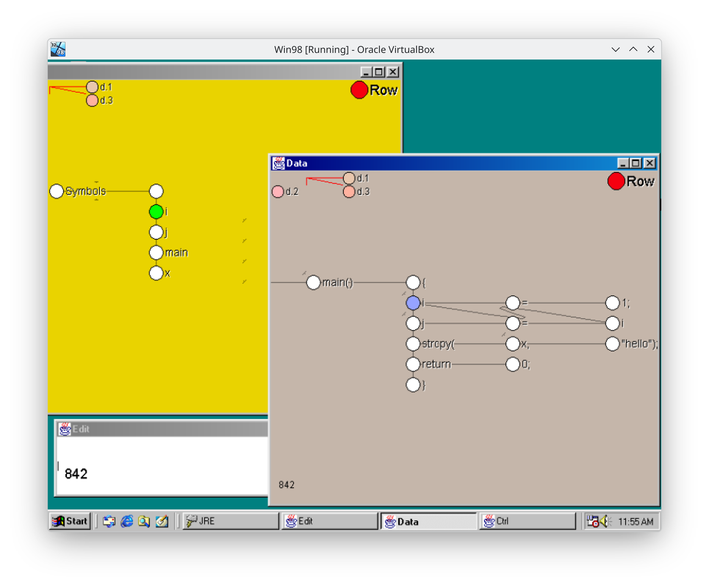Expand the main() tree node

[313, 282]
